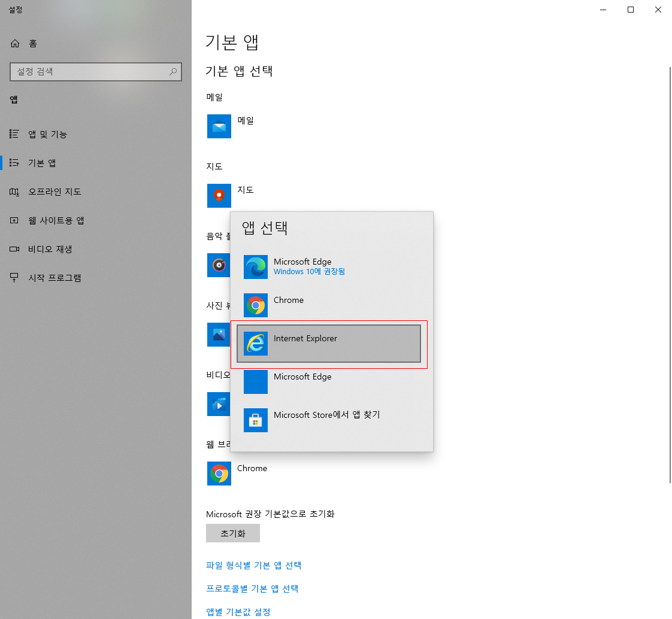
Task: Click the current Chrome default browser name
Action: 252,468
